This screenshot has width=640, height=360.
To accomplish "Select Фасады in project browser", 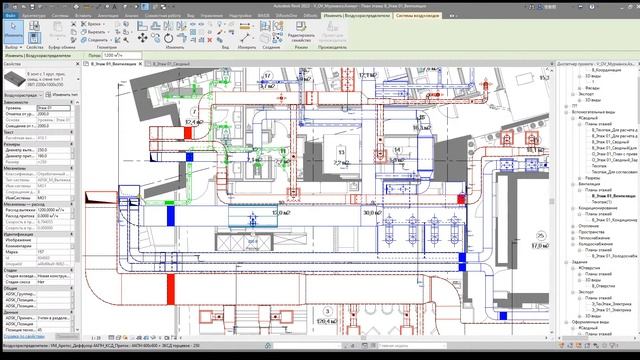I will [x=592, y=88].
